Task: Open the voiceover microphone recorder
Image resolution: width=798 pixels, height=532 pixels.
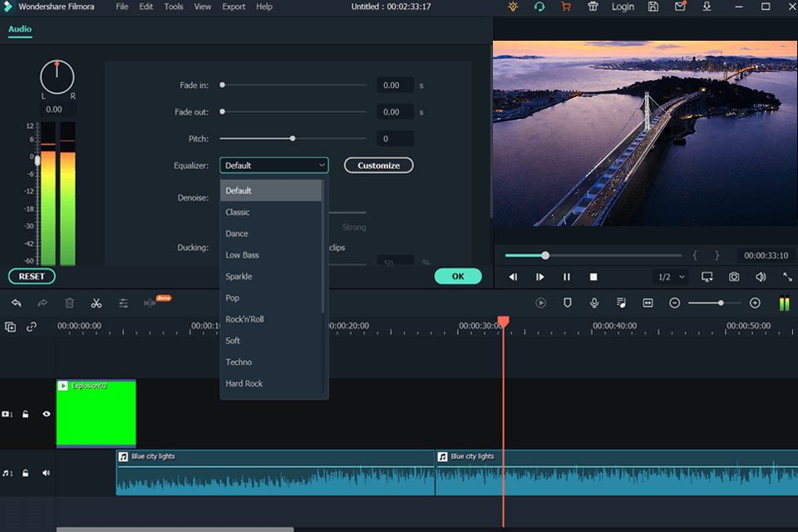Action: [594, 303]
